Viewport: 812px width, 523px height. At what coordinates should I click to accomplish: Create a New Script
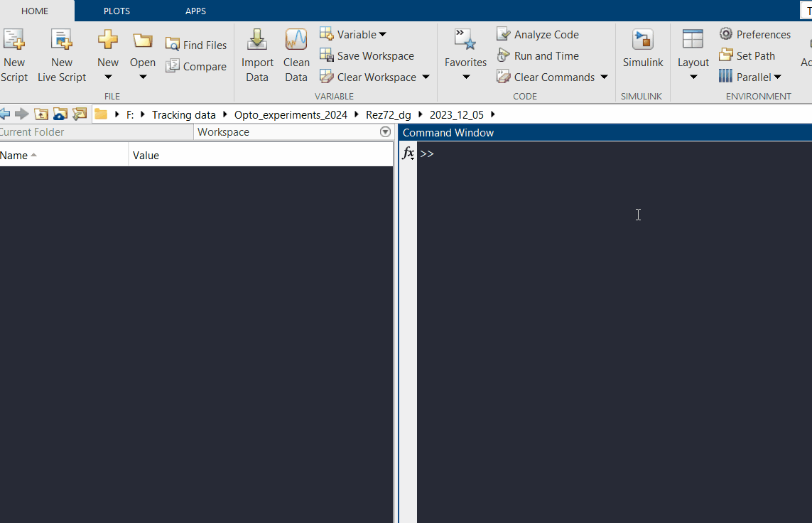13,55
